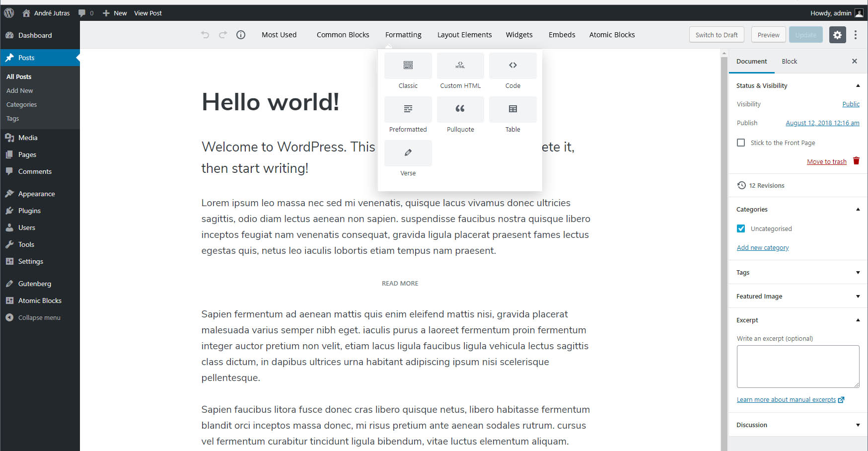Collapse the admin sidebar menu
This screenshot has height=451, width=868.
(x=40, y=317)
